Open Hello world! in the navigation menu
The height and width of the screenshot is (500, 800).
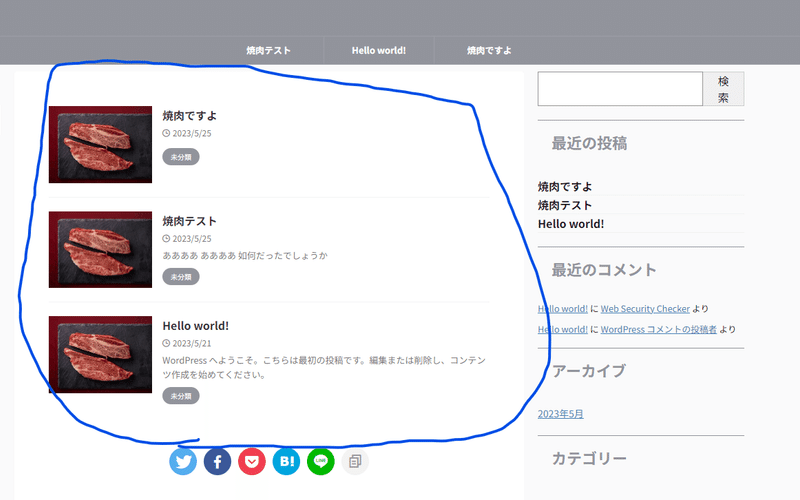379,51
